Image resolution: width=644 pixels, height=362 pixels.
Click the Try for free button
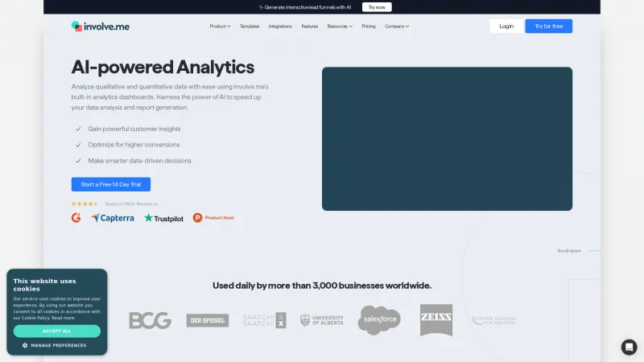click(549, 26)
